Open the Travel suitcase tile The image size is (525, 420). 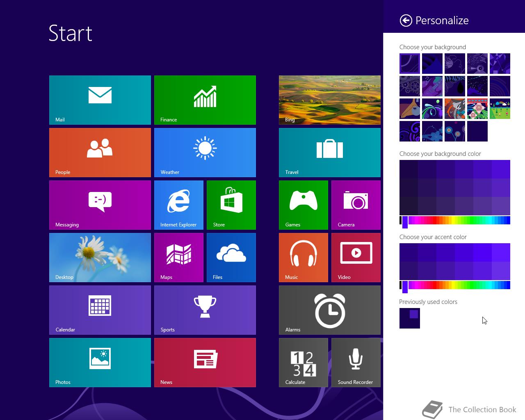coord(330,153)
